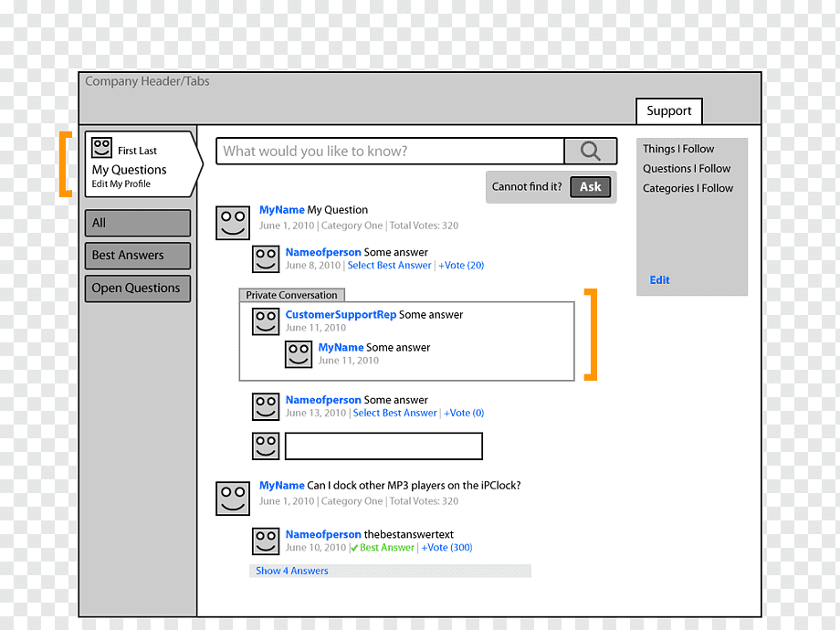Viewport: 840px width, 630px height.
Task: Open Edit My Profile link
Action: click(x=121, y=184)
